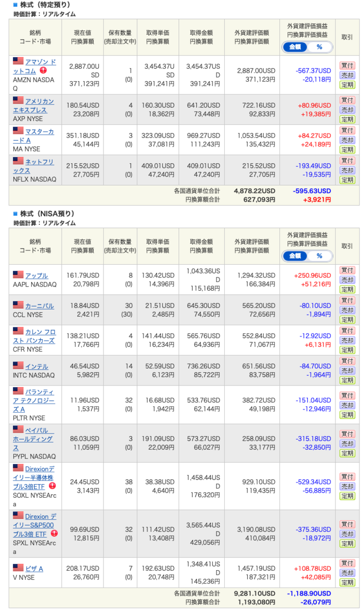Click the US flag icon beside Visa A (ビザ A)
364x612 pixels.
(18, 568)
